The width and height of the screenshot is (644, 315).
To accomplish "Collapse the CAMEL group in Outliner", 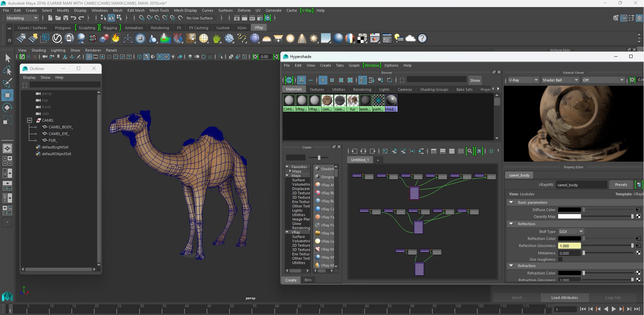I will click(30, 120).
